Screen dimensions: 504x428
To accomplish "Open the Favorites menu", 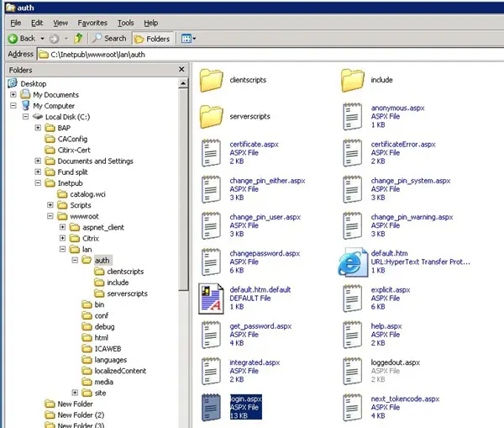I will (93, 23).
